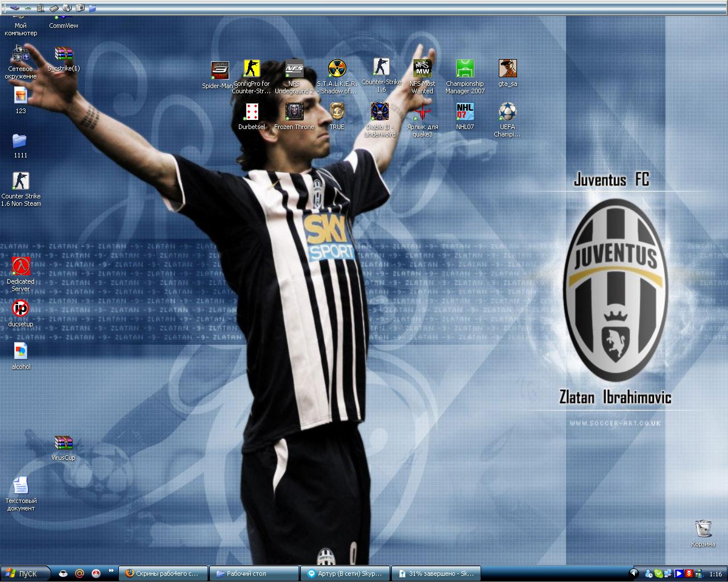Viewport: 728px width, 582px height.
Task: Click the Windows Messenger tray icon
Action: 699,573
